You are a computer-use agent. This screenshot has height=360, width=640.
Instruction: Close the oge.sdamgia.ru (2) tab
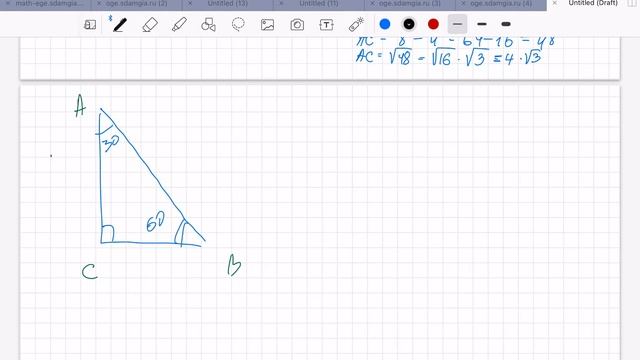tap(98, 3)
